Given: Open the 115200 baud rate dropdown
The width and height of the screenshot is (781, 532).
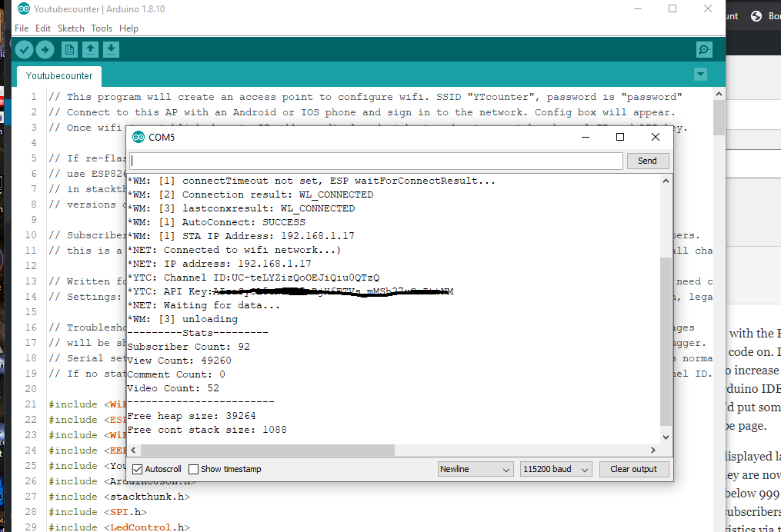Looking at the screenshot, I should click(556, 469).
